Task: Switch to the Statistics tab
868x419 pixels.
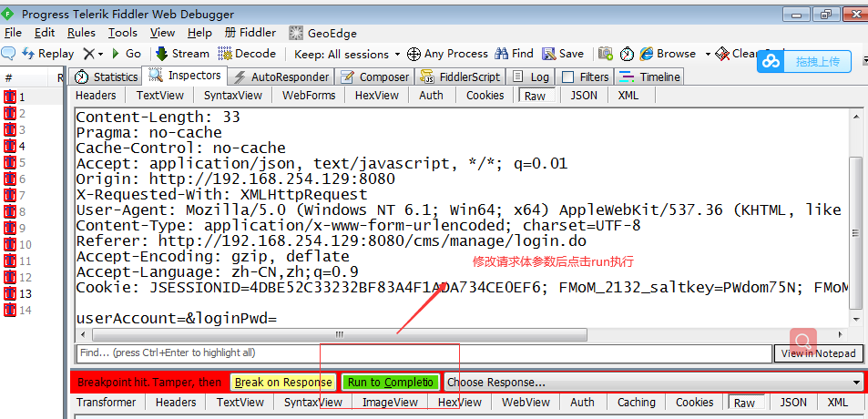Action: 106,77
